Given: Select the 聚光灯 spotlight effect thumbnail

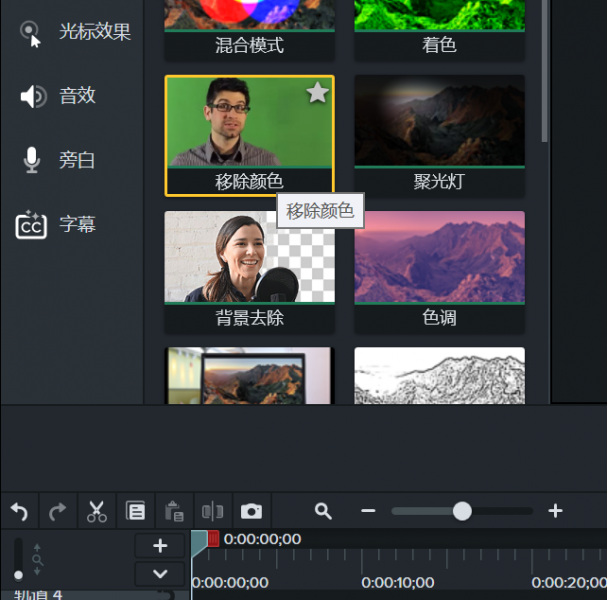Looking at the screenshot, I should (439, 121).
